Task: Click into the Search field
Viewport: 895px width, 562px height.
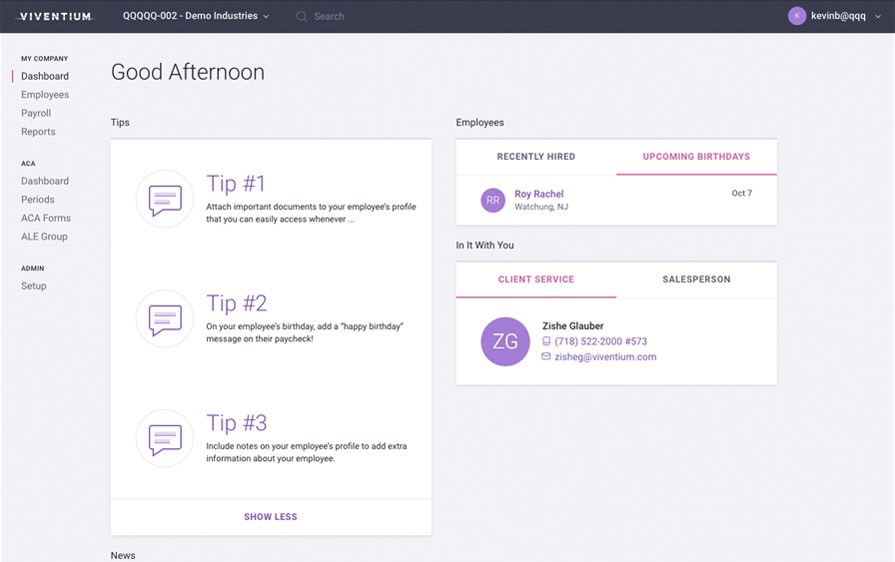Action: pos(329,17)
